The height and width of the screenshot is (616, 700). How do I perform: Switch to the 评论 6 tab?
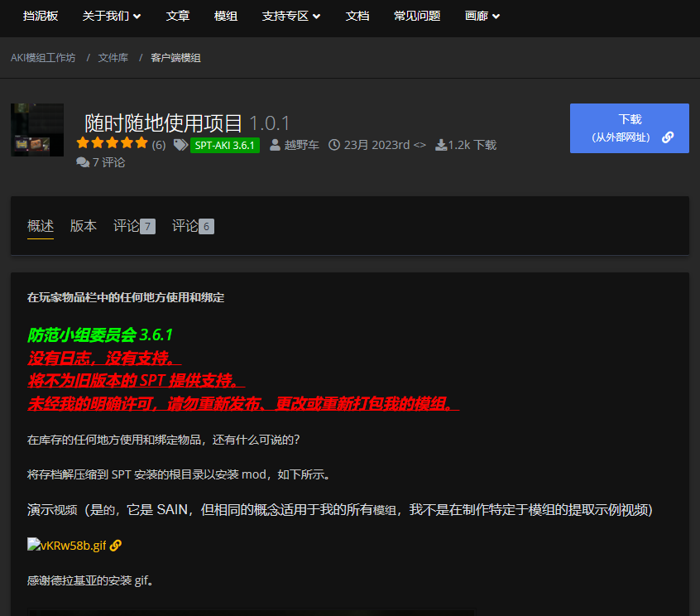coord(193,226)
